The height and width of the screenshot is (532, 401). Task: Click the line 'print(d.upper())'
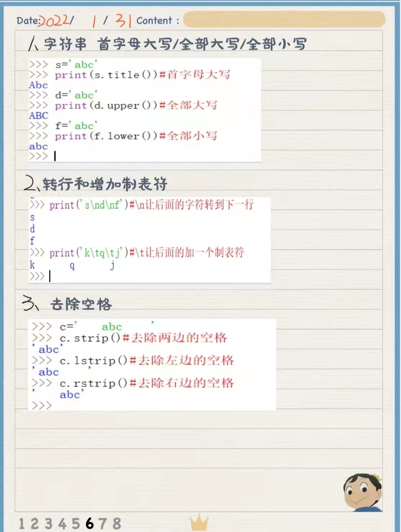(x=106, y=105)
